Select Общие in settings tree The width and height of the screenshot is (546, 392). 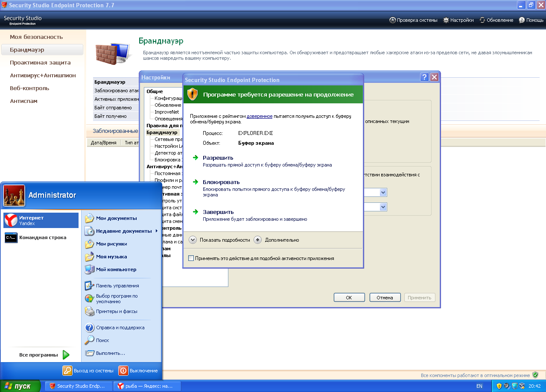(155, 91)
